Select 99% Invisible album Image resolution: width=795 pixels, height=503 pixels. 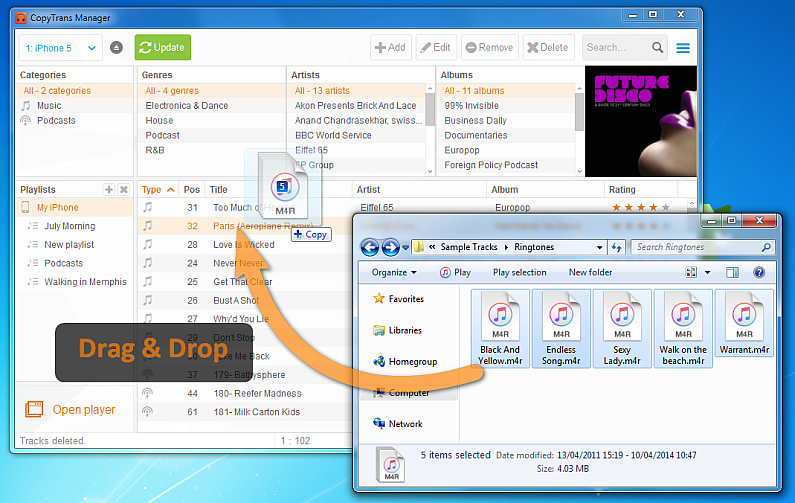[506, 105]
